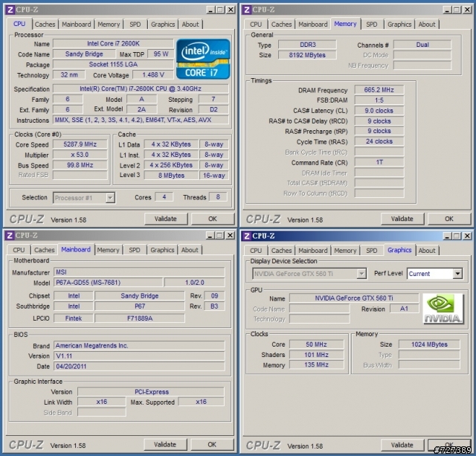
Task: Open About tab in the Graphics window
Action: tap(427, 251)
